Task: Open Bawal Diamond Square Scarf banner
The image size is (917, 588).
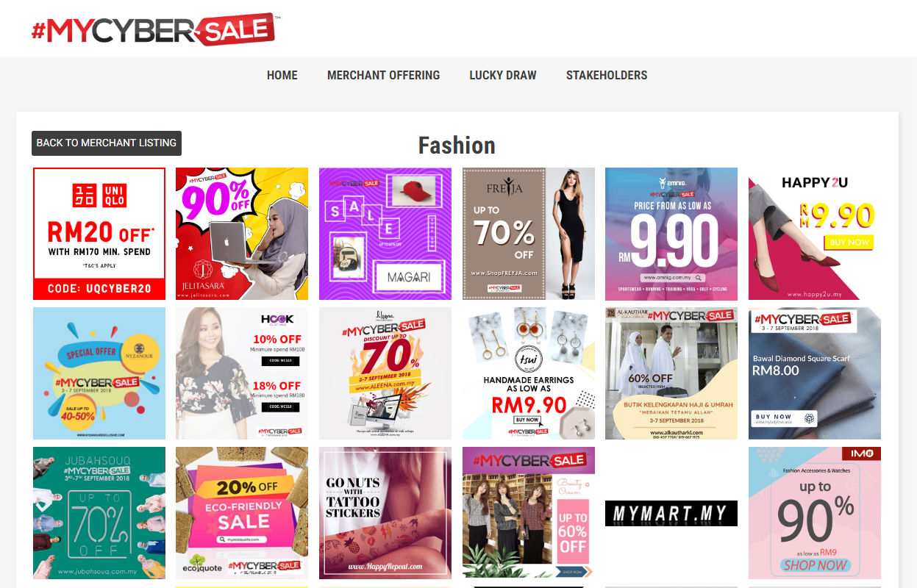Action: (815, 373)
